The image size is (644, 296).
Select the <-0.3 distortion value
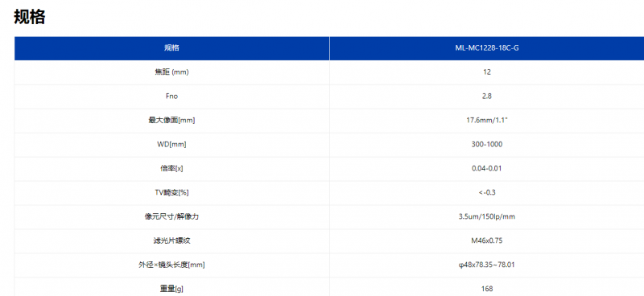(487, 192)
